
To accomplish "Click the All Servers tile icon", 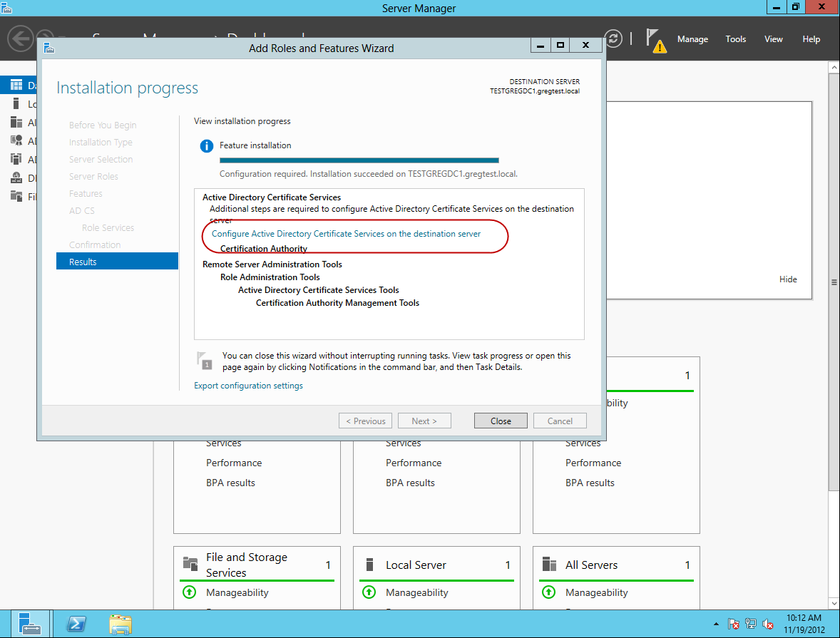I will click(x=549, y=564).
